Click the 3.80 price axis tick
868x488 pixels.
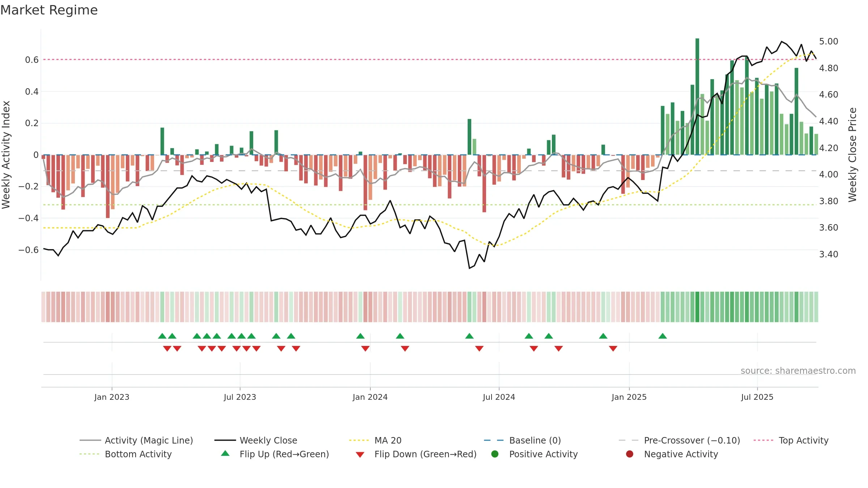tap(829, 201)
